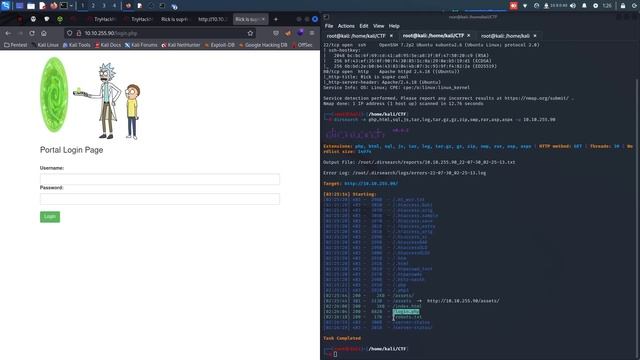Select the first TryHackMe browser tab
The image size is (640, 360).
tap(101, 19)
